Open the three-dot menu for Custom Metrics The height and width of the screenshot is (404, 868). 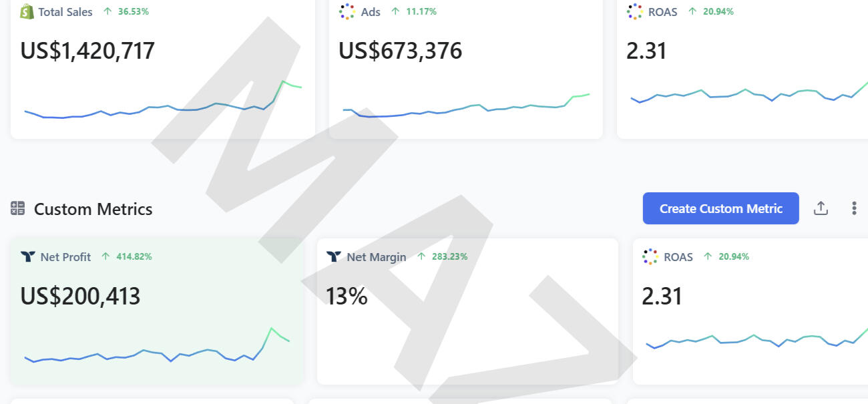click(x=854, y=208)
